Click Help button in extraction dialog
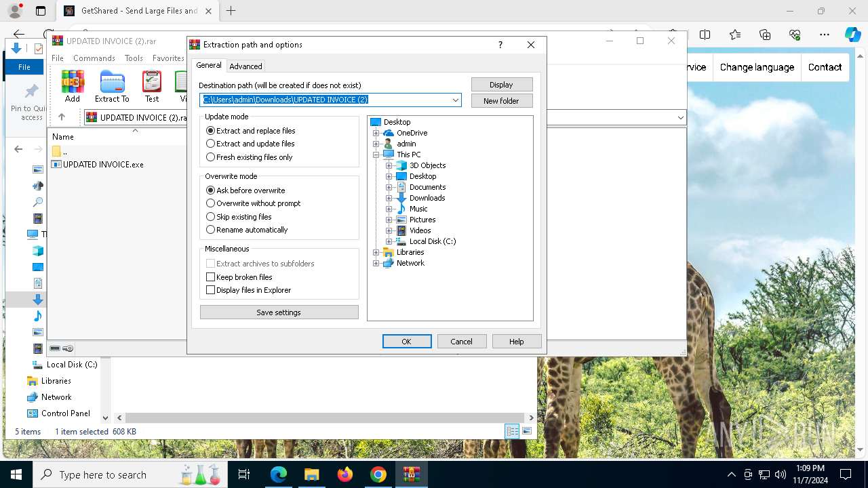This screenshot has width=868, height=488. [517, 342]
